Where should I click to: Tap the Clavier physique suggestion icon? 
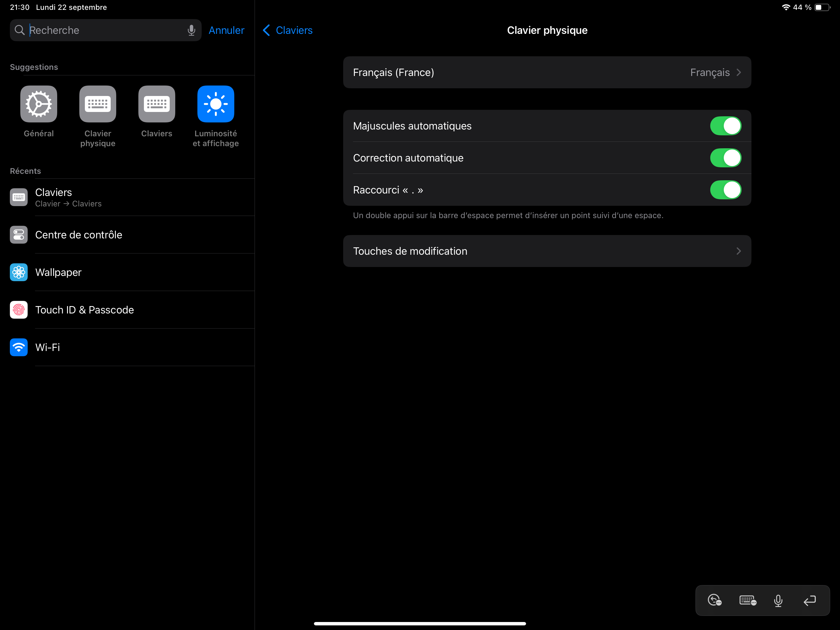pos(97,104)
